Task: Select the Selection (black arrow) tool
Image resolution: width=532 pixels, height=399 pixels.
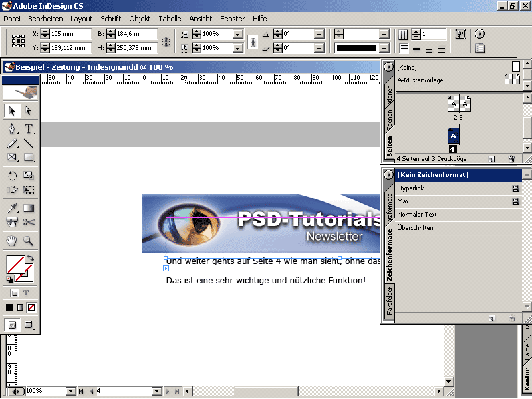Action: coord(12,111)
